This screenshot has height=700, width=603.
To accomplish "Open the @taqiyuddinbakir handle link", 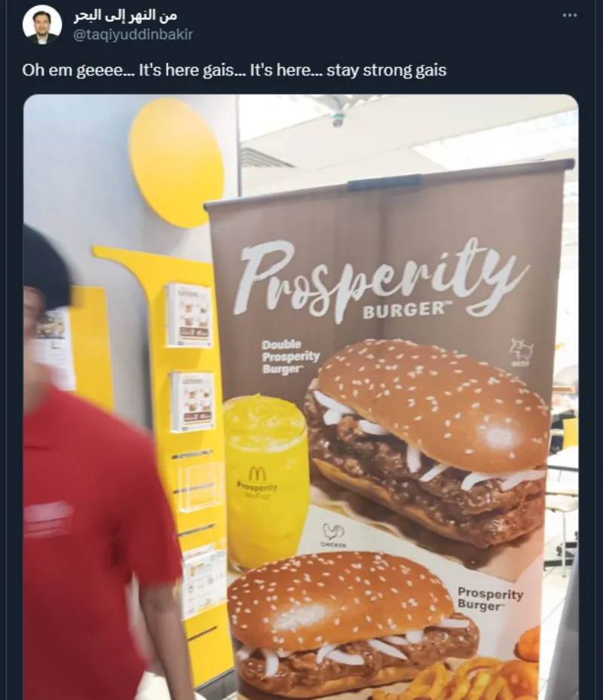I will tap(133, 35).
